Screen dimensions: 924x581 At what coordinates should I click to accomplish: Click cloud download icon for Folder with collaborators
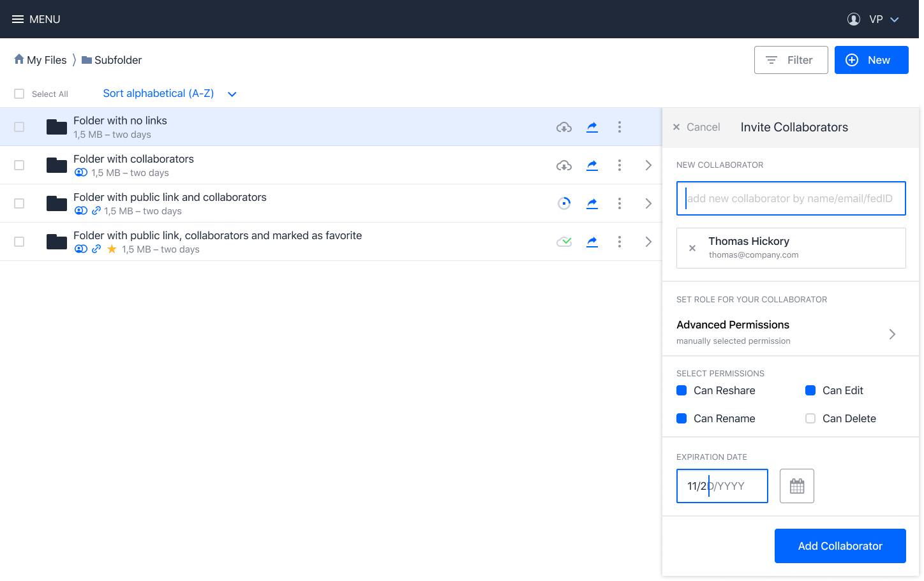point(564,165)
